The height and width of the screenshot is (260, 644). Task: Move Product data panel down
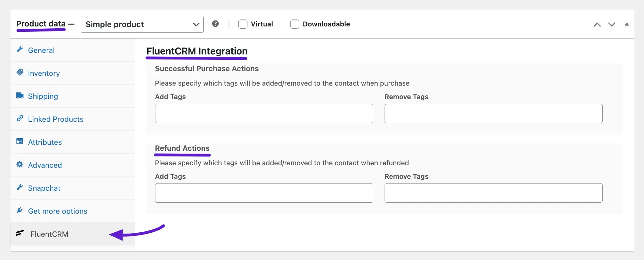612,25
